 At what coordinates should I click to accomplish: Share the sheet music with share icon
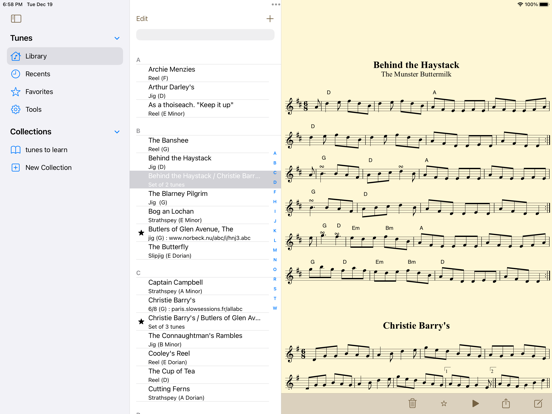click(506, 403)
